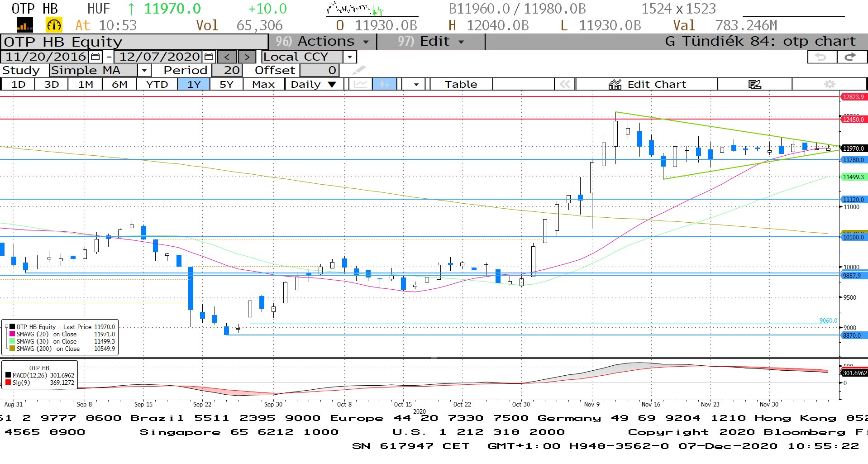
Task: Click the Period input field
Action: click(x=227, y=71)
